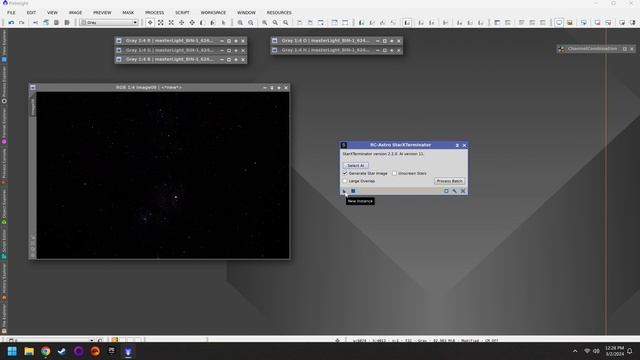Open the EDIT menu
640x360 pixels.
[x=31, y=13]
